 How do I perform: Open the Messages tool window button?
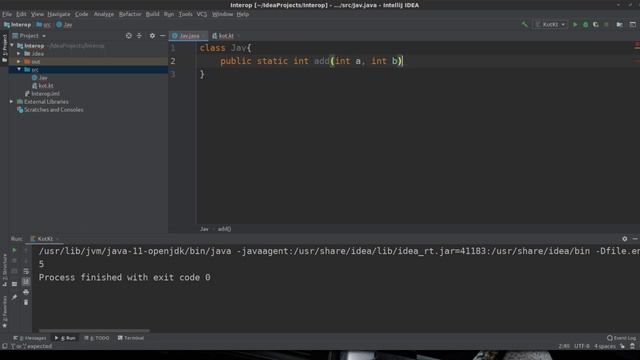(x=30, y=338)
